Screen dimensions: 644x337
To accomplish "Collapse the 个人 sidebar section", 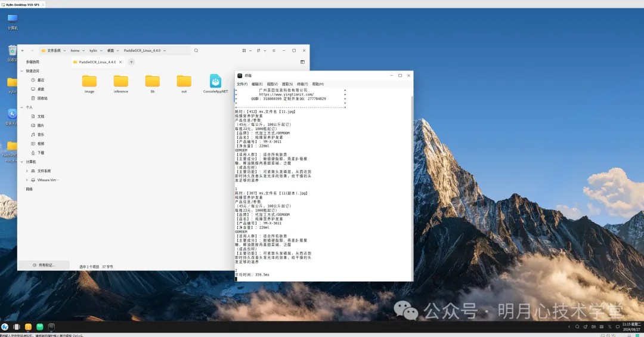I will (x=22, y=107).
